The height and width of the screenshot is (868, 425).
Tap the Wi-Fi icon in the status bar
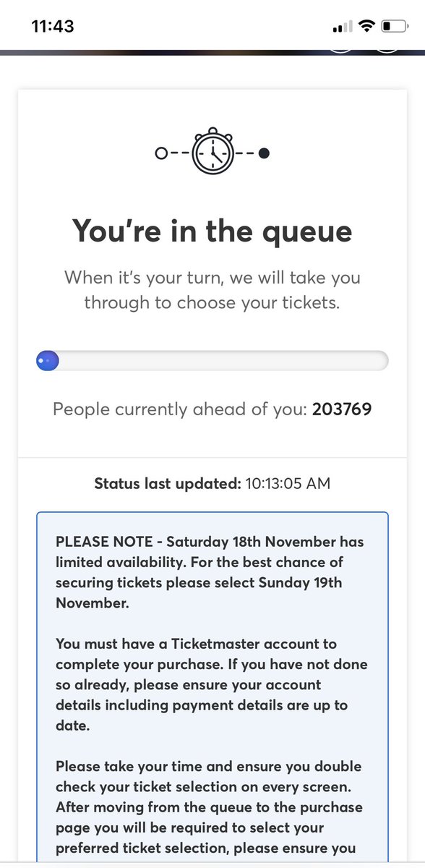(366, 27)
